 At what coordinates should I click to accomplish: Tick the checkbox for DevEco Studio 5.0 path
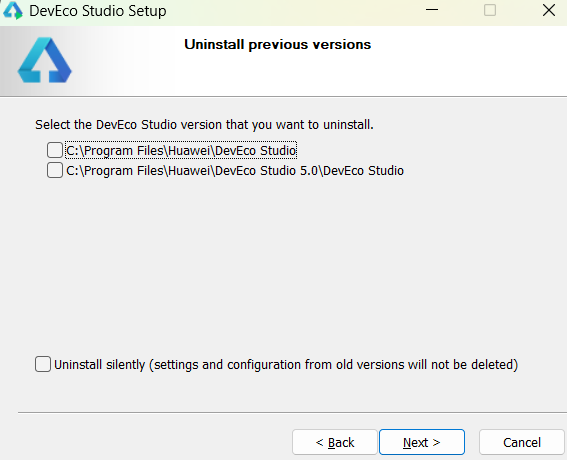point(55,170)
